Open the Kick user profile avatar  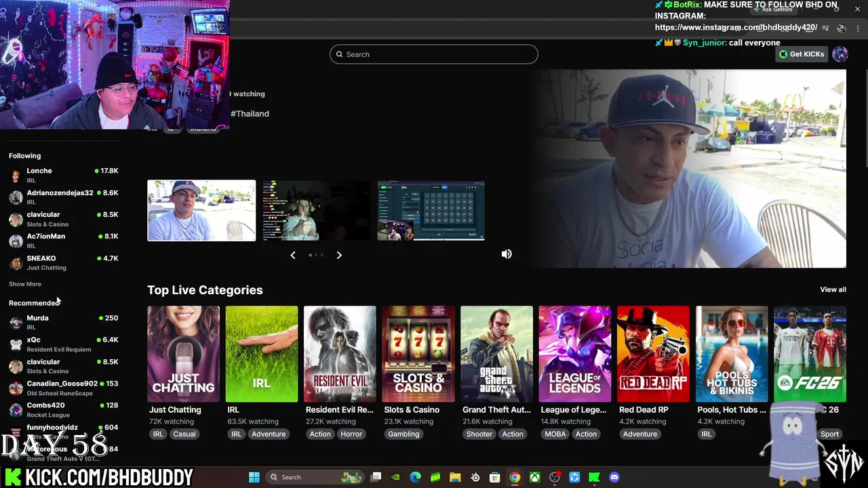point(840,54)
